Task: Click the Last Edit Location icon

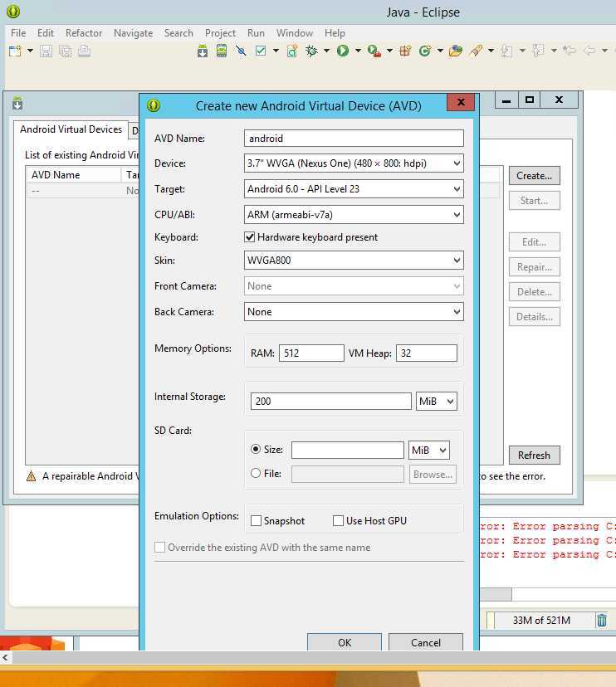Action: click(569, 51)
